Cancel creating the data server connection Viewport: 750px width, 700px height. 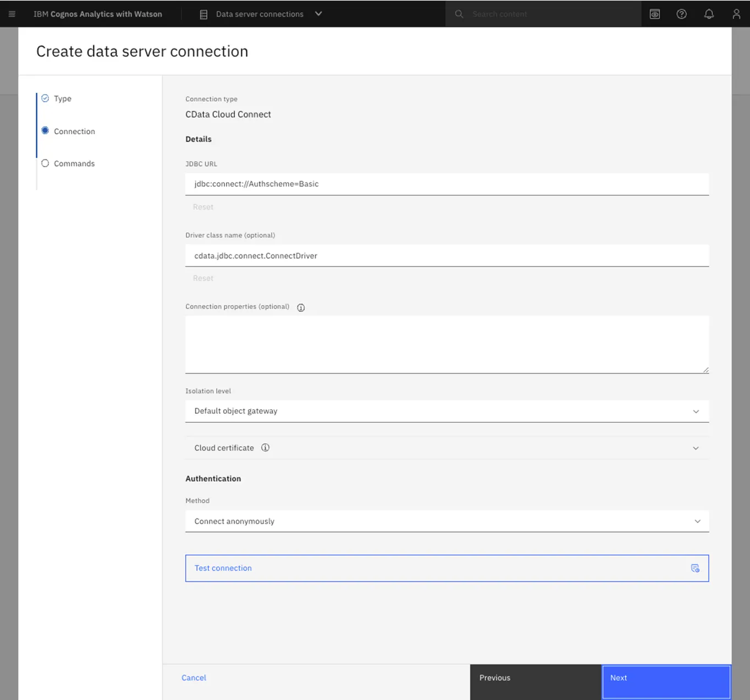pyautogui.click(x=194, y=677)
